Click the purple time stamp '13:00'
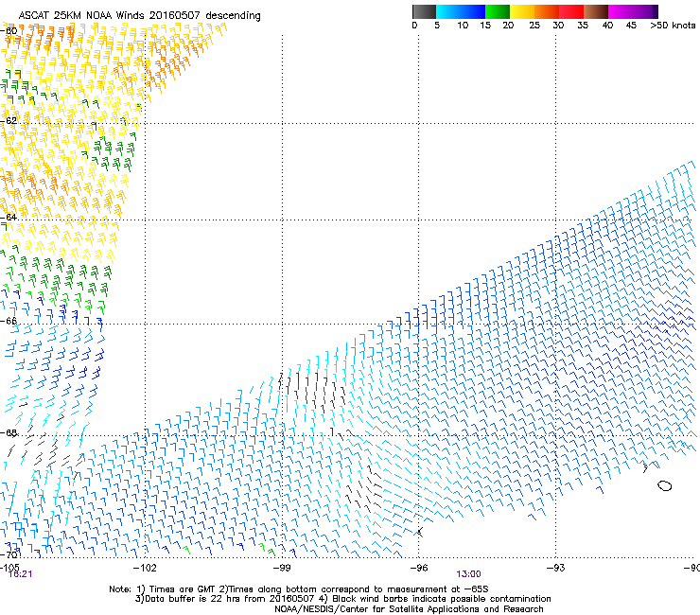This screenshot has height=615, width=700. 468,574
